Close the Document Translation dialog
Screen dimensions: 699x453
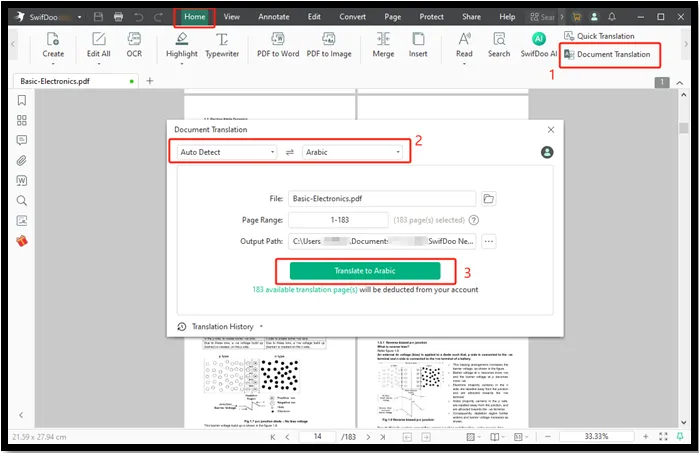[x=551, y=130]
